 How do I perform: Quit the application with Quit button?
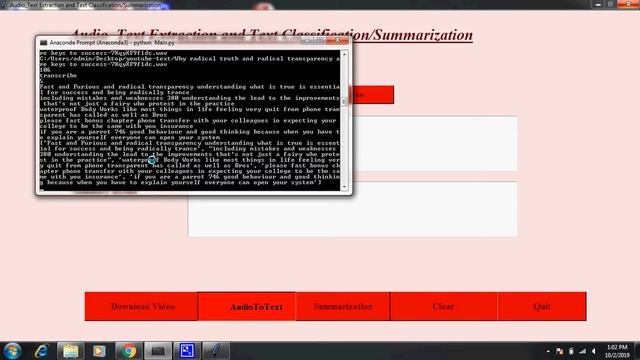[x=542, y=306]
